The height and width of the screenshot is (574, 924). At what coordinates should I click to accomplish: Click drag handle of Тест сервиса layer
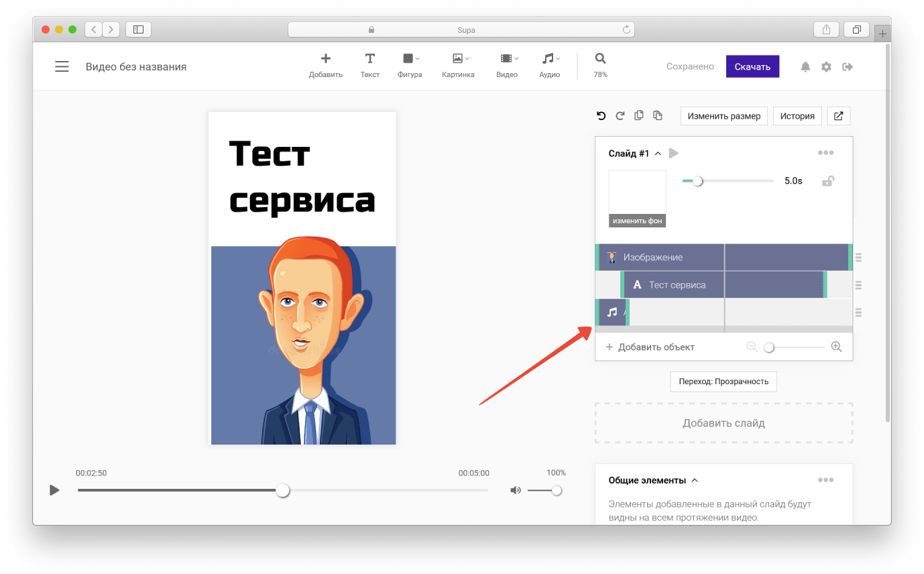click(x=858, y=285)
